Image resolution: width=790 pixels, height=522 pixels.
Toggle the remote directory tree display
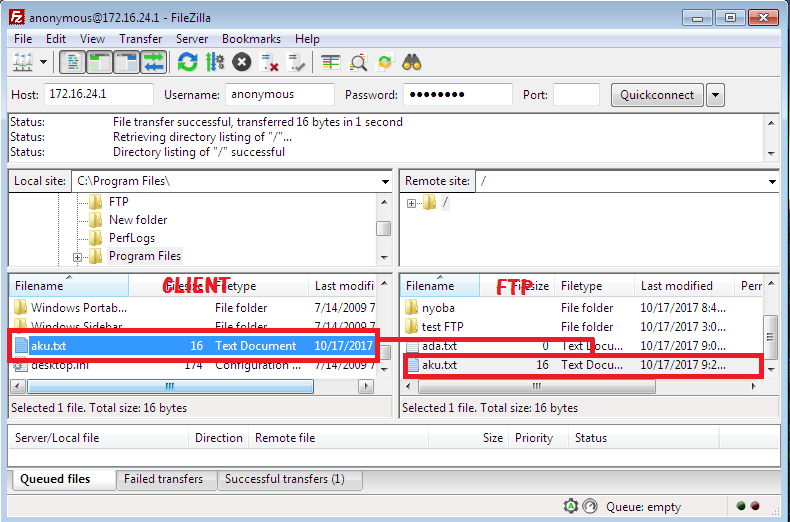point(126,62)
